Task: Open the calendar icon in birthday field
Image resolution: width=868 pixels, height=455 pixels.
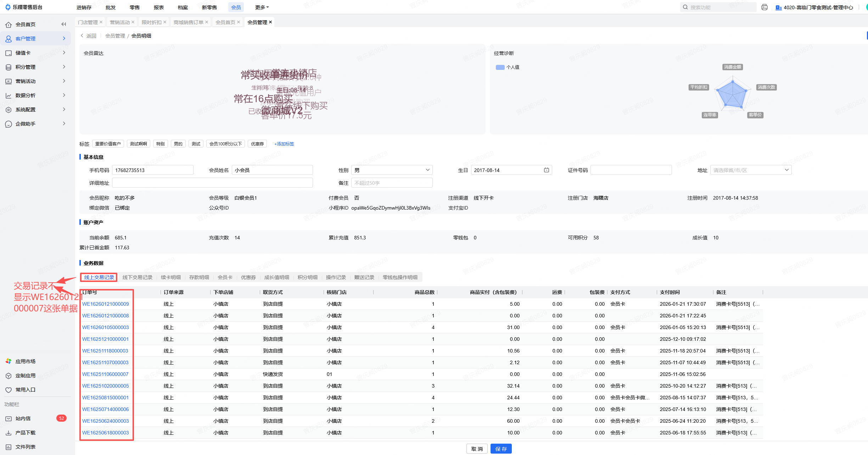Action: 546,170
